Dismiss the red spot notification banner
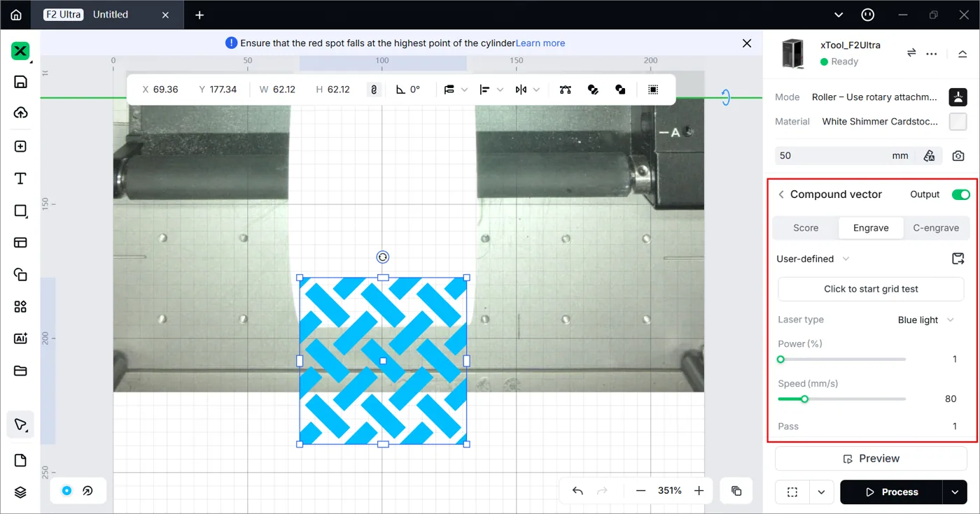This screenshot has height=514, width=980. coord(747,43)
